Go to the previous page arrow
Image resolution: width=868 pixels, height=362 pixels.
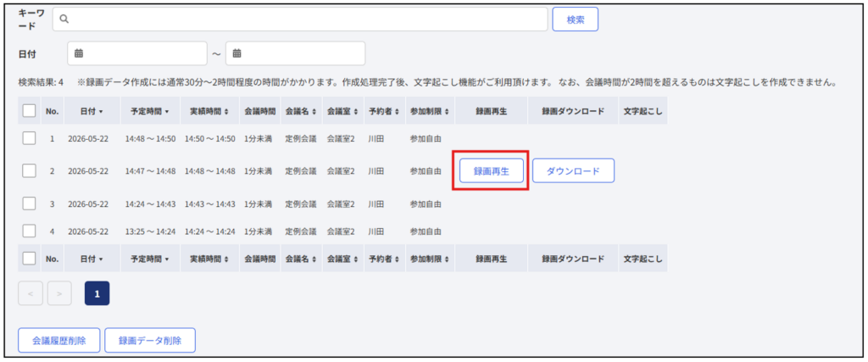pyautogui.click(x=31, y=294)
